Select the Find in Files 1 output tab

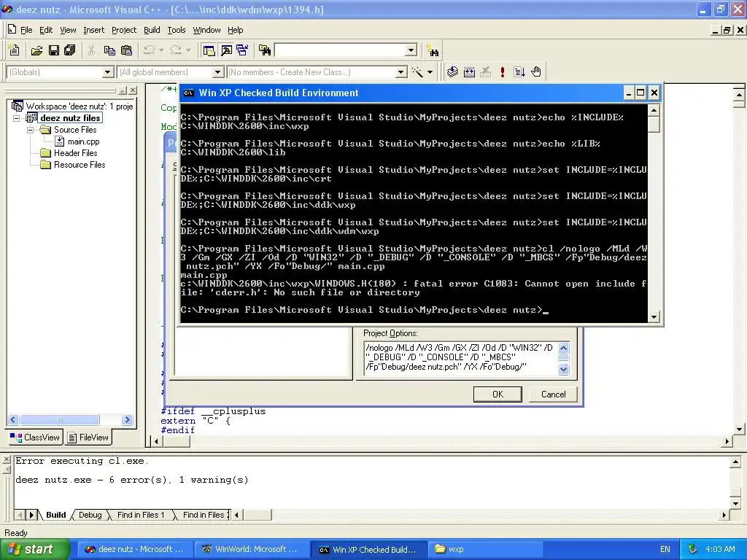(x=141, y=515)
